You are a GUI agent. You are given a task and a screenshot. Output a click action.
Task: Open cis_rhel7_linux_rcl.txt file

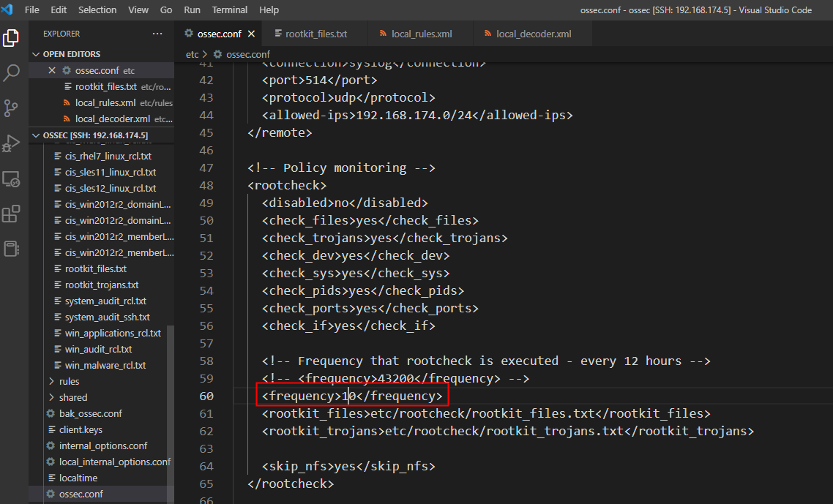click(108, 156)
